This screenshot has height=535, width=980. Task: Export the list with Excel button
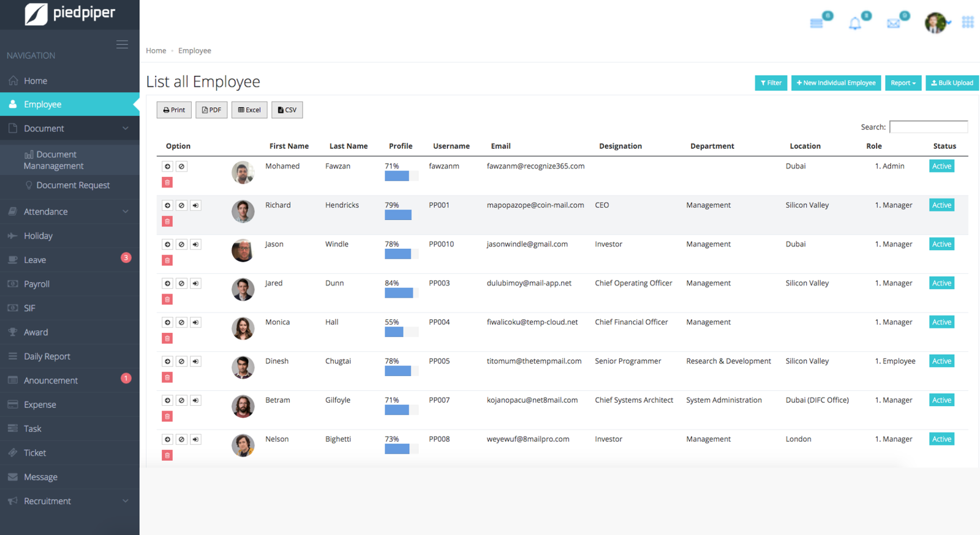(249, 110)
